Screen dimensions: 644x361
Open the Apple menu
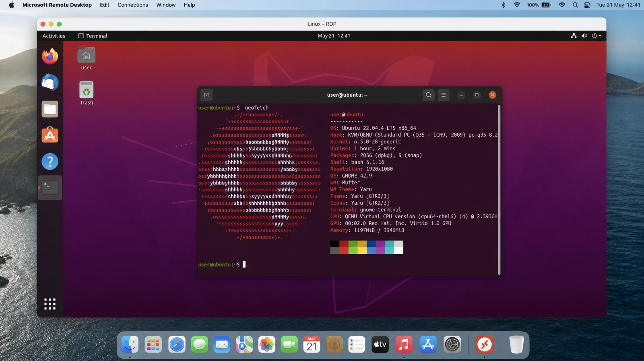pos(11,5)
